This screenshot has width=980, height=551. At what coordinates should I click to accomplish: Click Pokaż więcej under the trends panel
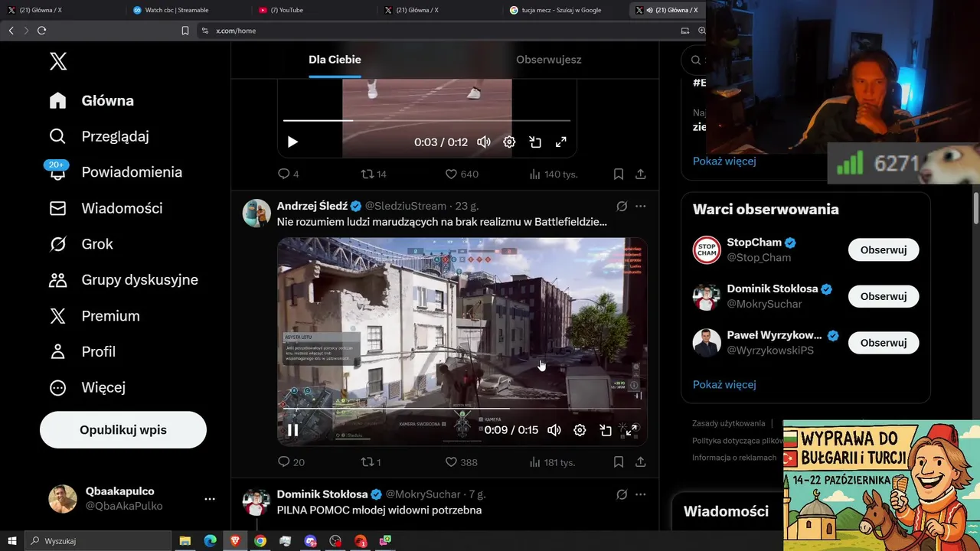pyautogui.click(x=724, y=161)
